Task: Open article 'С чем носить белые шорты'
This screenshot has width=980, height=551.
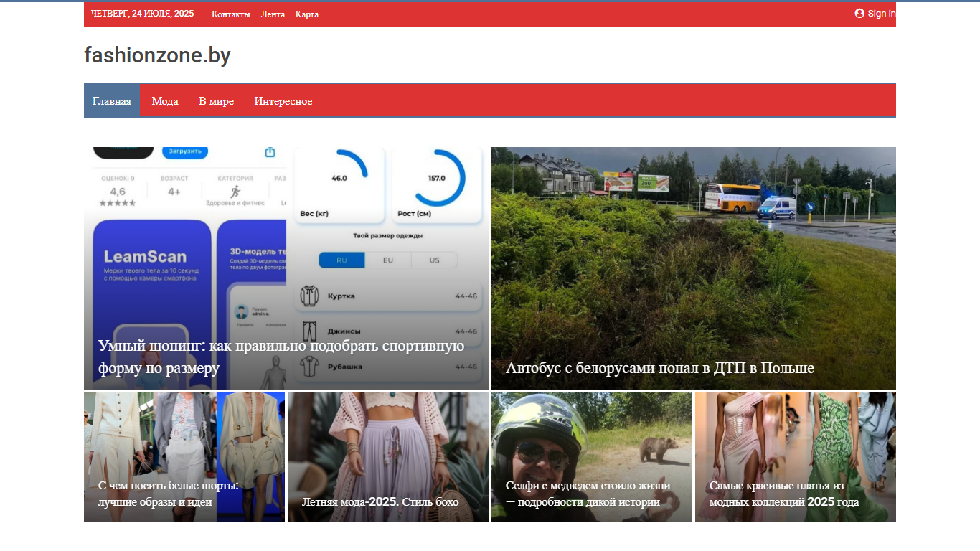Action: click(x=169, y=494)
